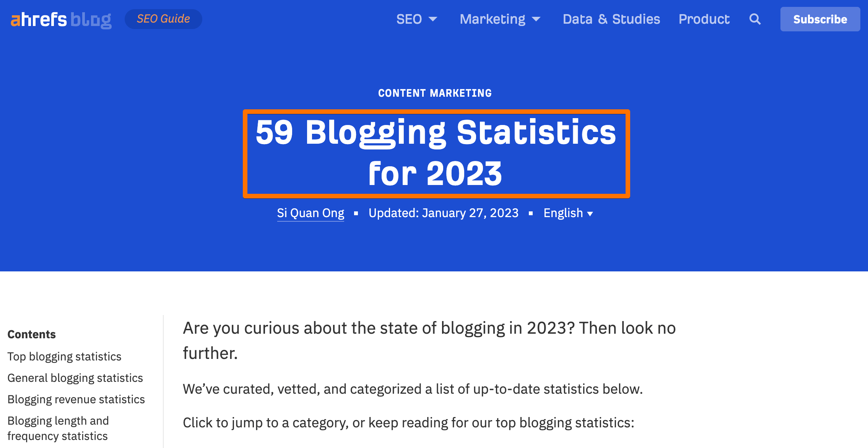Open the search magnifier icon
This screenshot has width=868, height=448.
point(754,19)
